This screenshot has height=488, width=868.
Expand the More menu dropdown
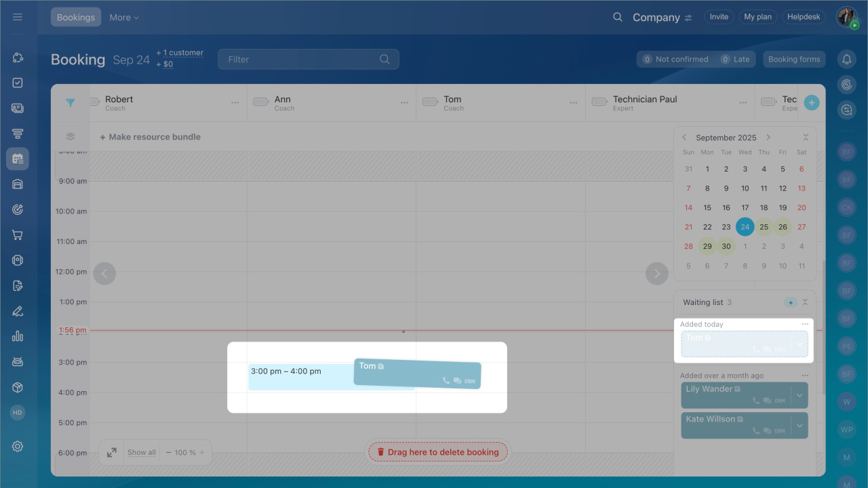124,18
